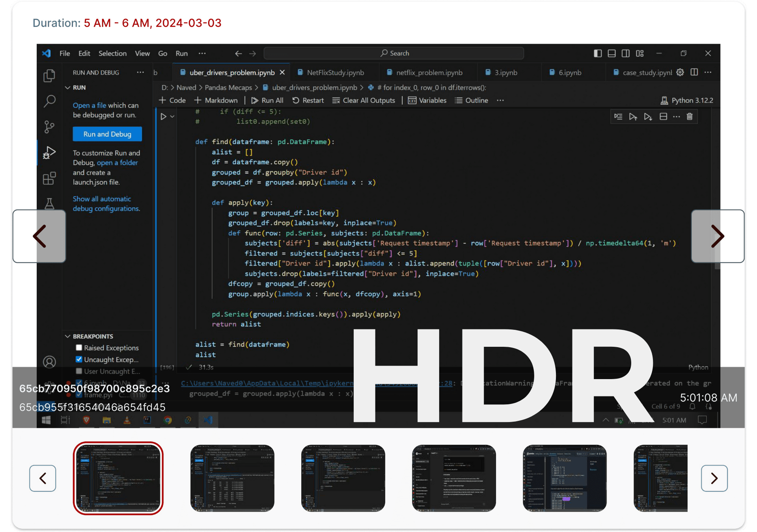757x532 pixels.
Task: Close the uber_drivers_problem.ipynb tab
Action: point(282,73)
